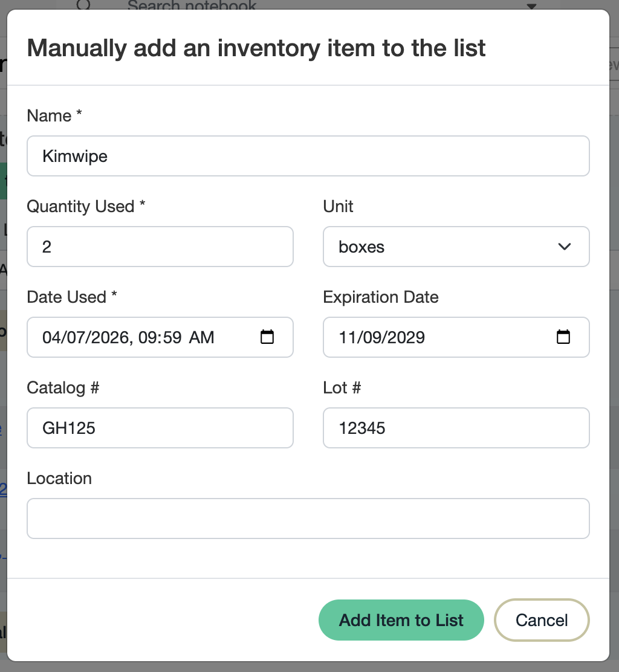Select the Lot # field with 12345
Screen dimensions: 619x672
point(456,428)
